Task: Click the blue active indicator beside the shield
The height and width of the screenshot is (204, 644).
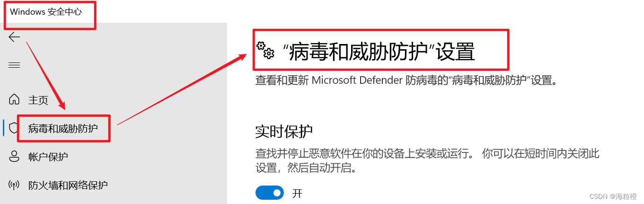Action: [x=4, y=128]
